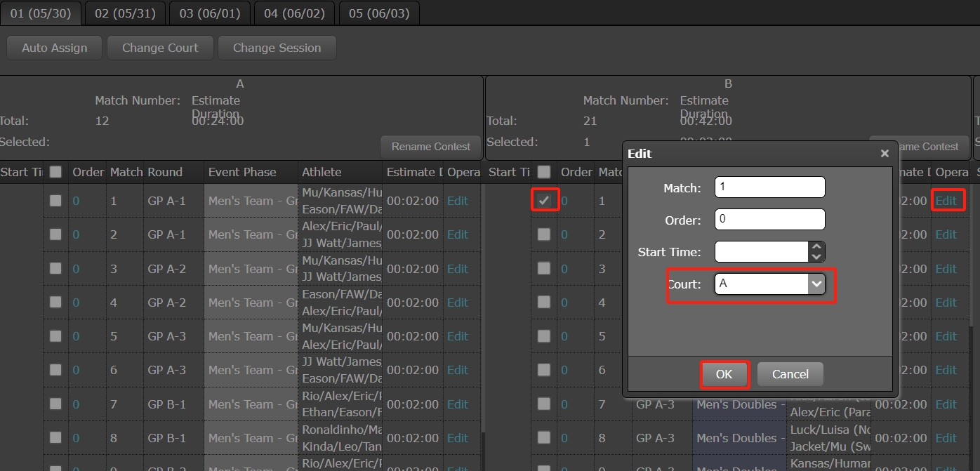Image resolution: width=980 pixels, height=471 pixels.
Task: Click the Change Session button
Action: (x=277, y=48)
